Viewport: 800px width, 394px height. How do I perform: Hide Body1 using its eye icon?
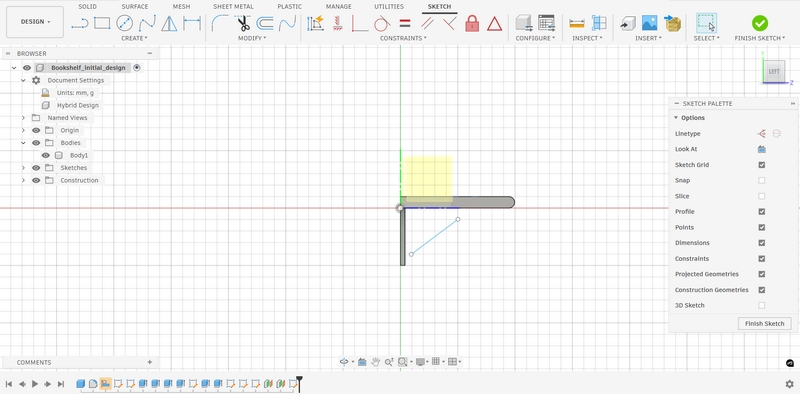45,155
